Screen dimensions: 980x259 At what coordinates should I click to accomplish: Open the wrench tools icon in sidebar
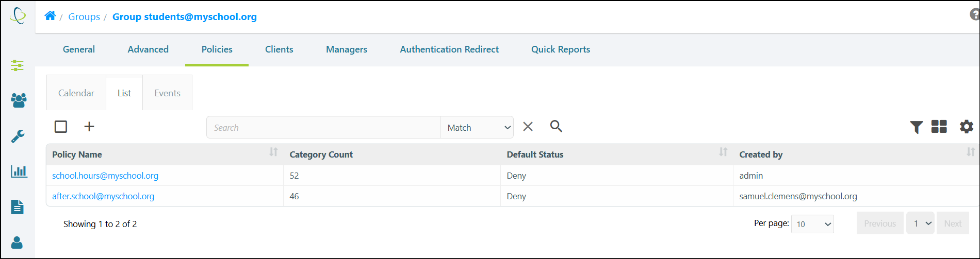point(18,136)
